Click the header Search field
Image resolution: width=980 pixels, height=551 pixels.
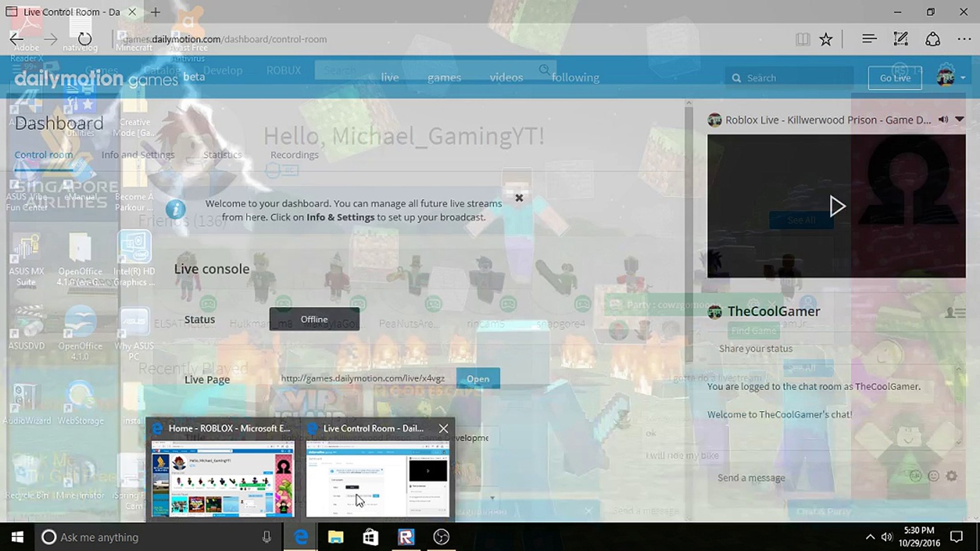789,78
